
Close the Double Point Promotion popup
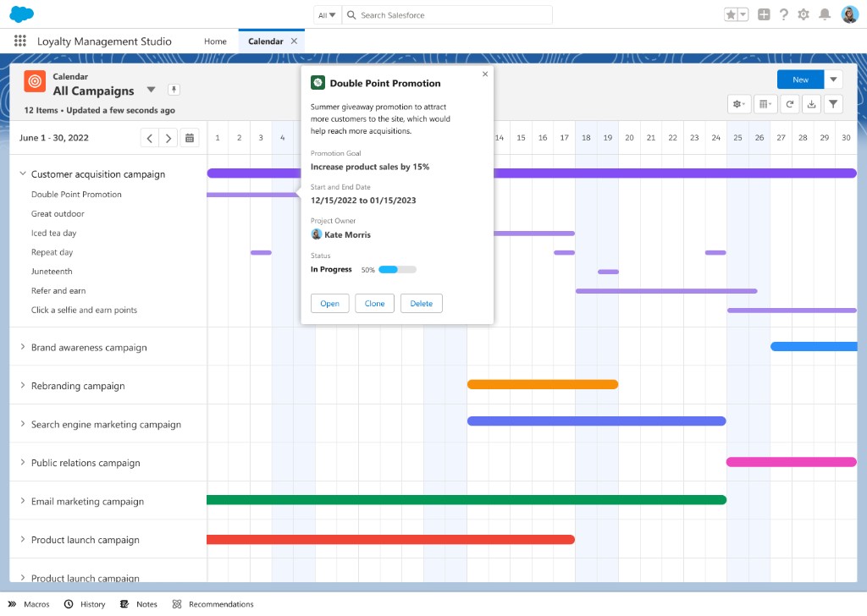pos(485,74)
